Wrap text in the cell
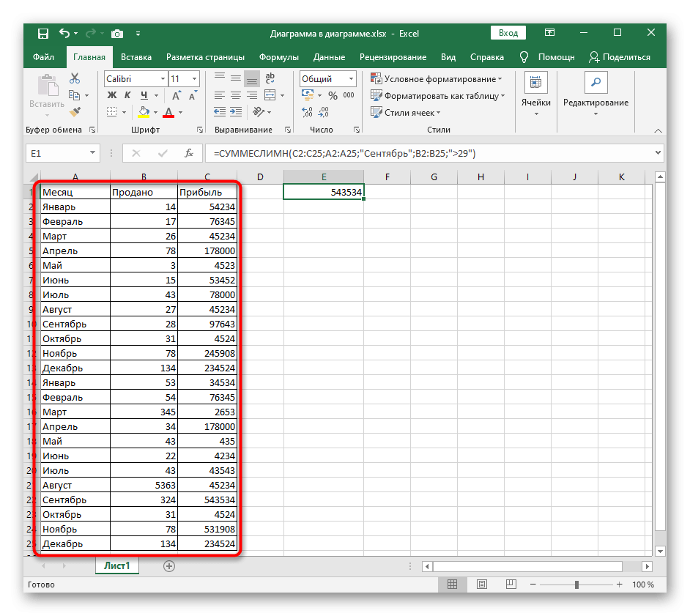The height and width of the screenshot is (616, 690). click(x=270, y=78)
